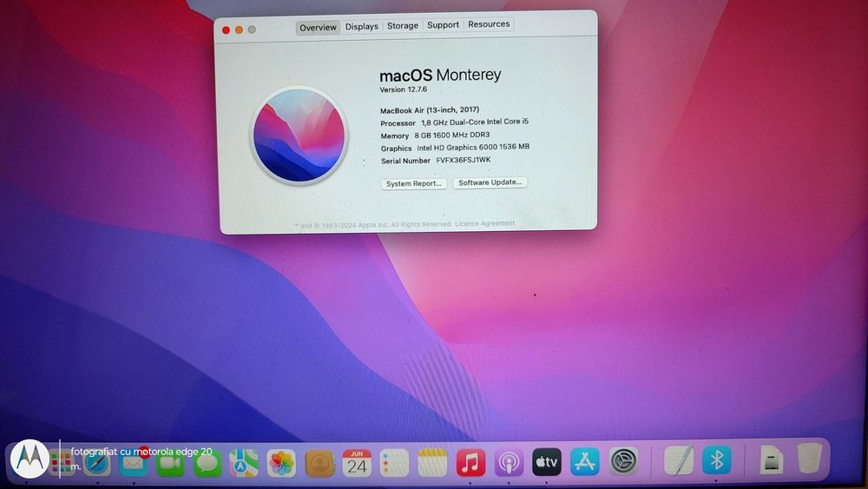
Task: Click the MacBook Air (13-inch, 2017) line
Action: tap(430, 109)
